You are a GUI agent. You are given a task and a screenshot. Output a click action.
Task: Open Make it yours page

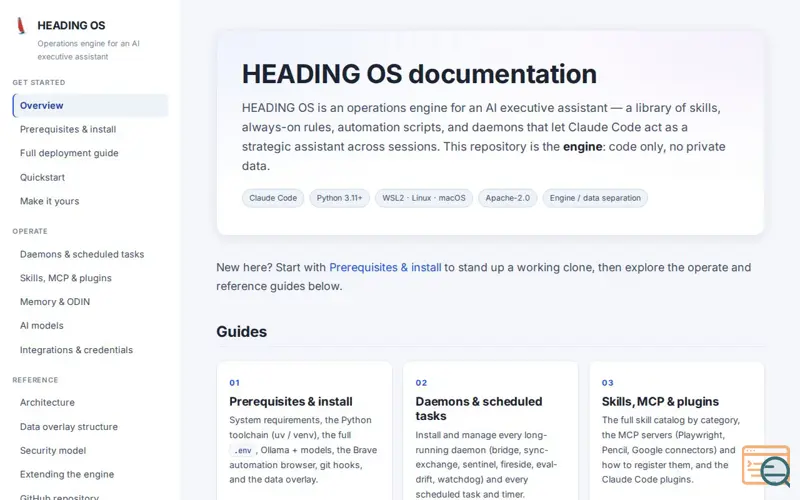tap(49, 201)
